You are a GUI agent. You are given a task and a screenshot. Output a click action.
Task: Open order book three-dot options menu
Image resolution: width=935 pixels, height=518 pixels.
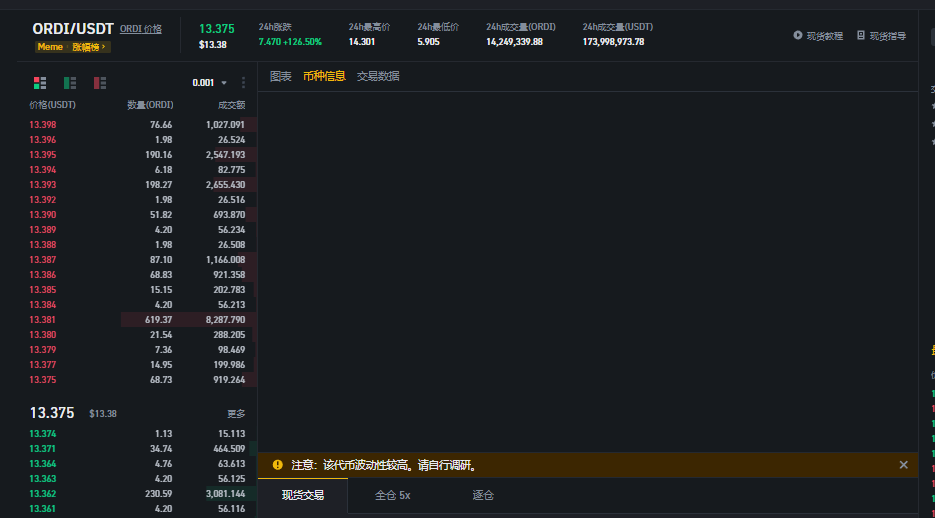[x=243, y=83]
